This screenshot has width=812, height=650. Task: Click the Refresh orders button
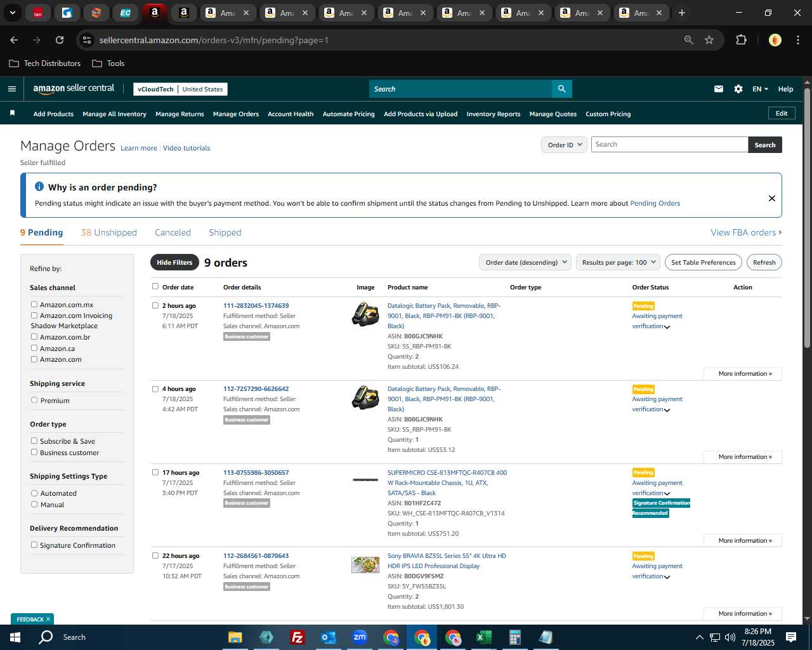pos(764,262)
